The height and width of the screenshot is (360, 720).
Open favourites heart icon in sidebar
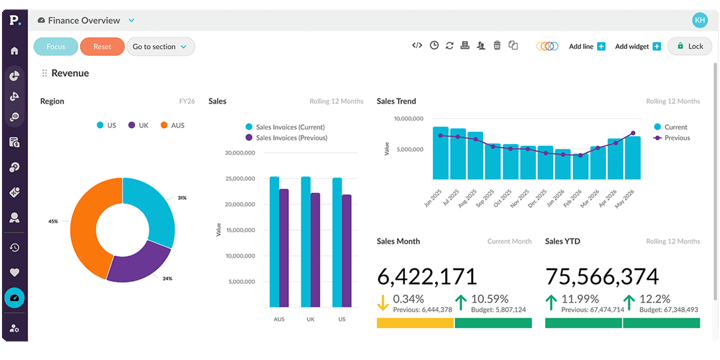point(14,273)
